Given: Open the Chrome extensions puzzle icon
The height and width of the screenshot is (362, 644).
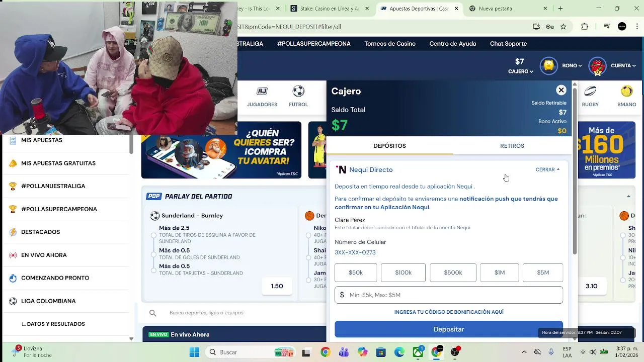Looking at the screenshot, I should 585,27.
